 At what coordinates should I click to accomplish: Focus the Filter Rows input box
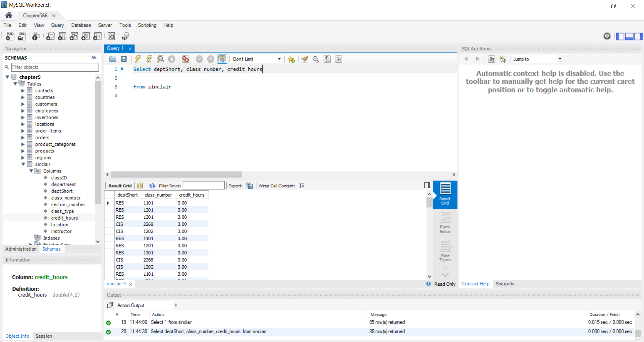click(204, 186)
